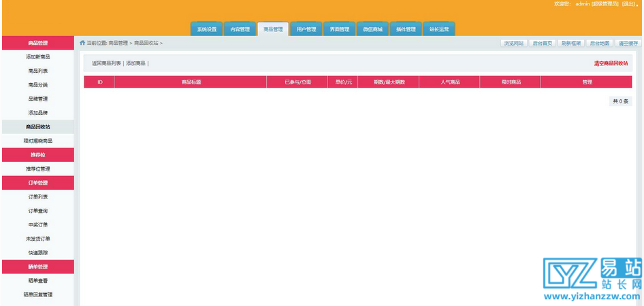This screenshot has height=306, width=644.
Task: Click the 添加商品 link in the toolbar
Action: [x=135, y=63]
